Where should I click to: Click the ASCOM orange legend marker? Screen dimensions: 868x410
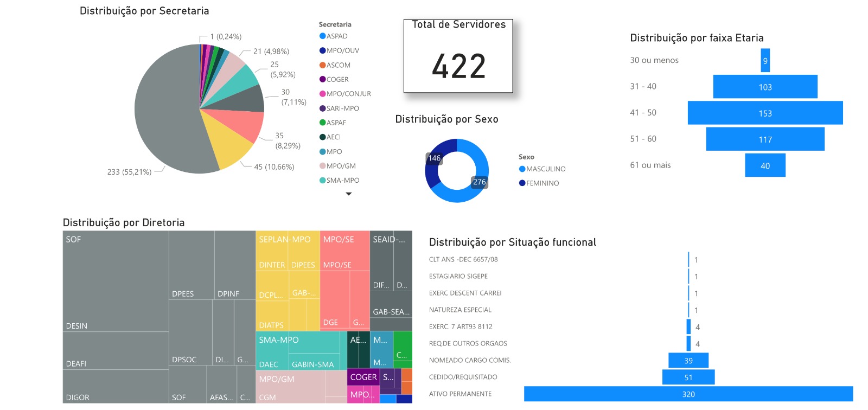(x=322, y=65)
